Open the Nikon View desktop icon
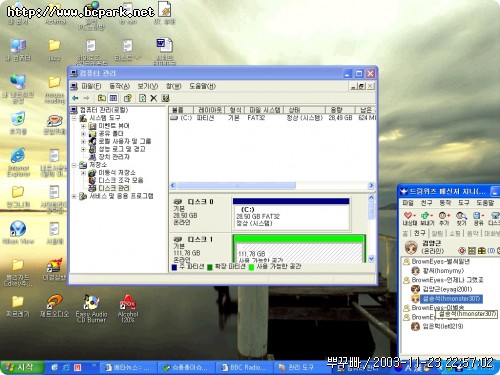 (x=18, y=232)
